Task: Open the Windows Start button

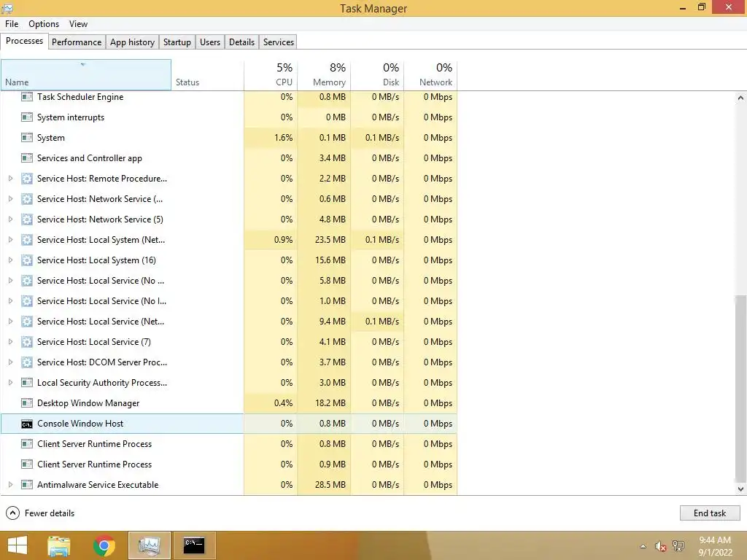Action: (18, 545)
